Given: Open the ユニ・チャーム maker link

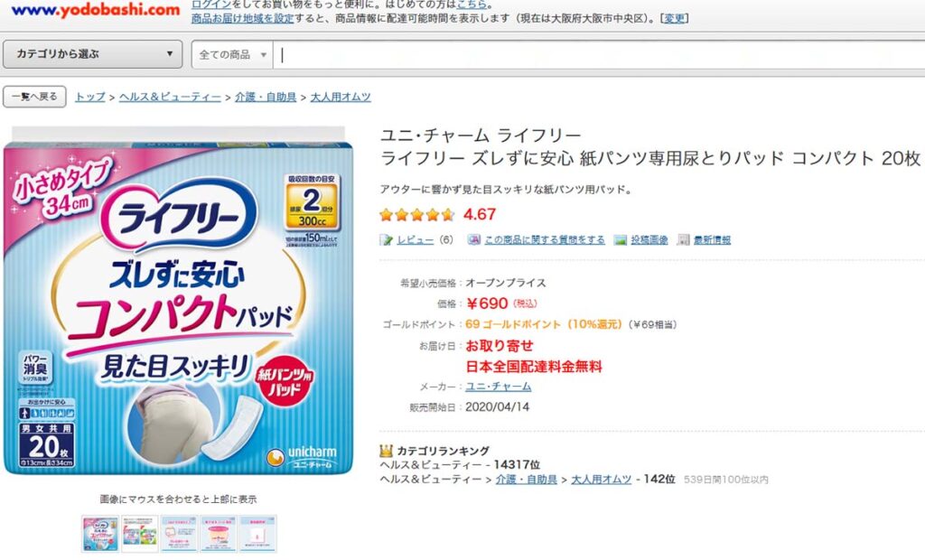Looking at the screenshot, I should point(498,387).
